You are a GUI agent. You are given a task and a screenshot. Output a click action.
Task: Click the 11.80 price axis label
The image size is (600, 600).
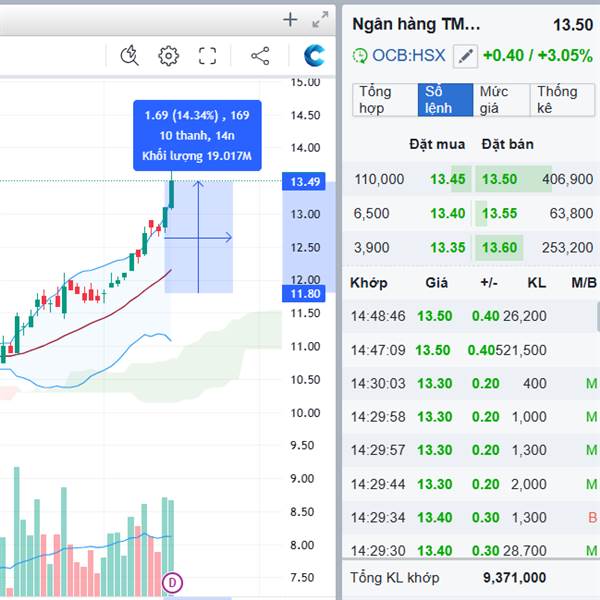tap(304, 293)
